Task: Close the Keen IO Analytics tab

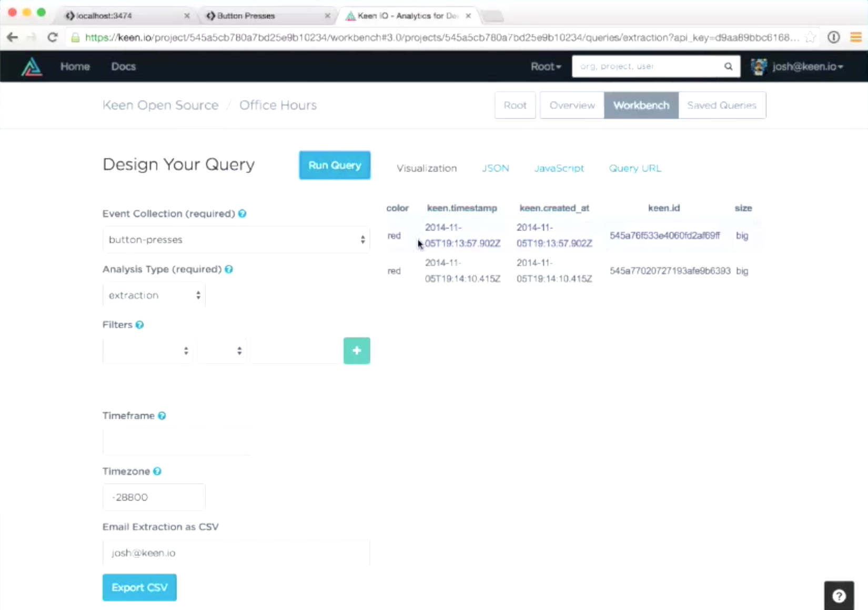Action: (x=468, y=16)
